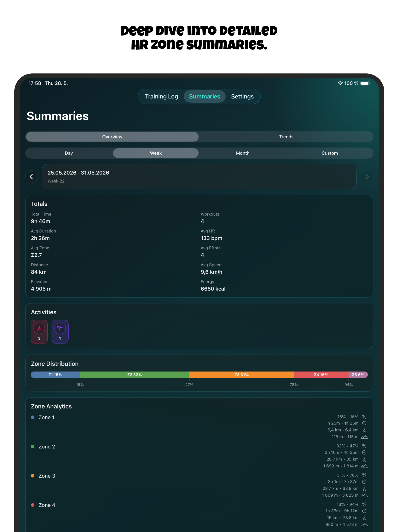Tap Zone 3 distance icon
The height and width of the screenshot is (532, 399).
coord(364,489)
